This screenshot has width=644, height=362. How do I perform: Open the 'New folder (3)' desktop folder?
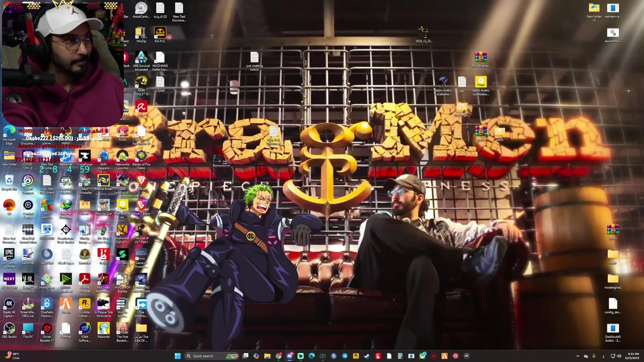click(594, 11)
